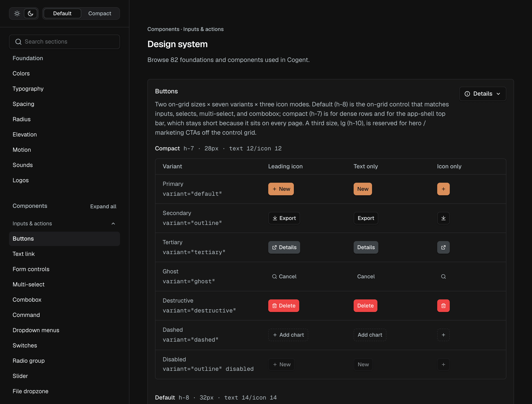Click ghost Cancel button with search icon
The height and width of the screenshot is (404, 532).
tap(284, 277)
